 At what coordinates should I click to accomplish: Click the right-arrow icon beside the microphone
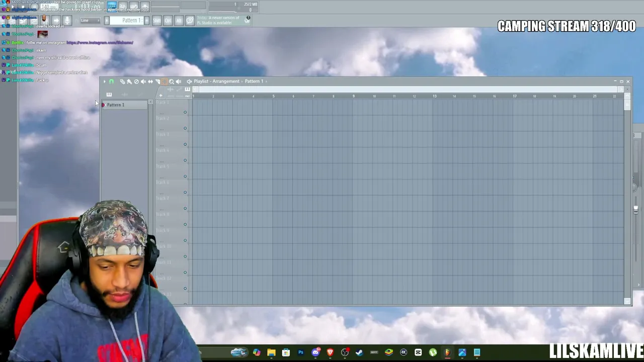click(x=56, y=20)
